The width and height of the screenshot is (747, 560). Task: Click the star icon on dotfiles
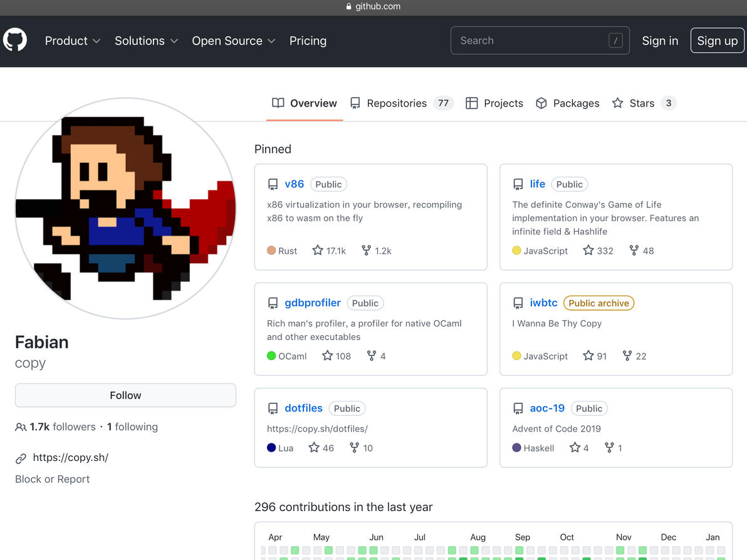tap(313, 447)
